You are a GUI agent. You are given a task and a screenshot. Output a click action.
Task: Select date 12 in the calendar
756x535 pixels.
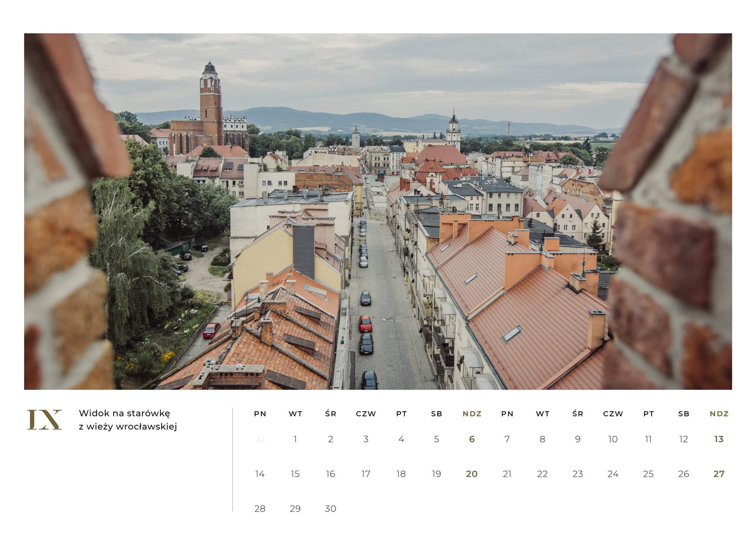(684, 439)
